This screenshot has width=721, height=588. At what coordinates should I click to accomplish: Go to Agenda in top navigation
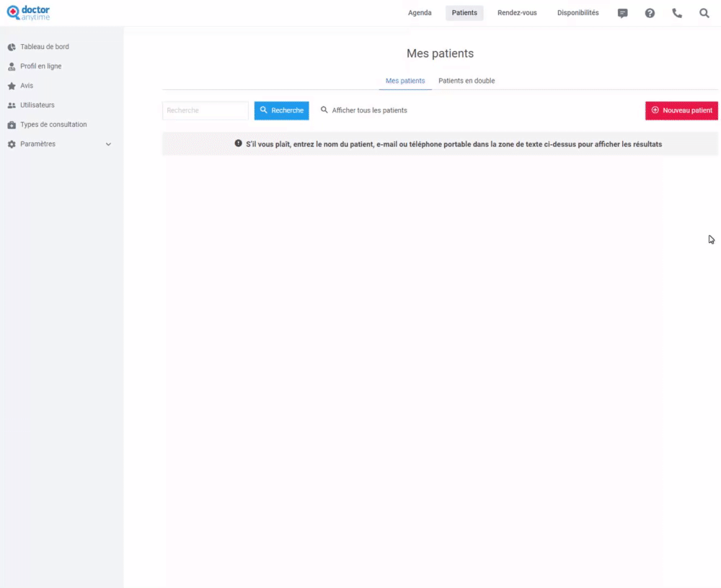click(420, 13)
